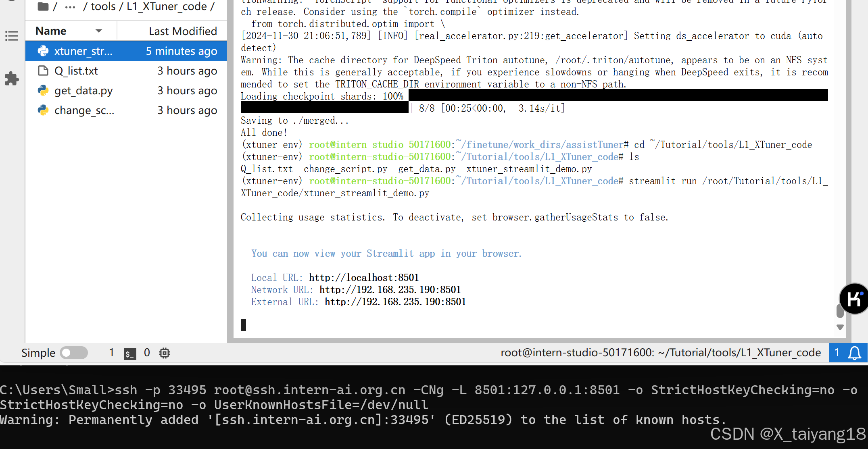Open the table of contents sidebar icon

tap(11, 36)
